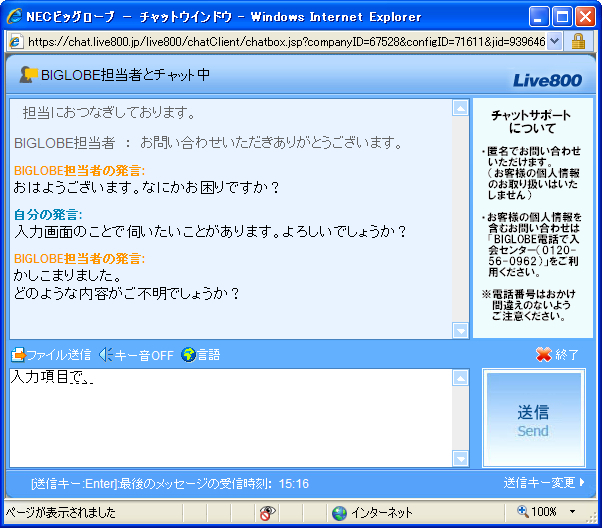Click the message input text area
Image resolution: width=602 pixels, height=528 pixels.
(x=231, y=418)
